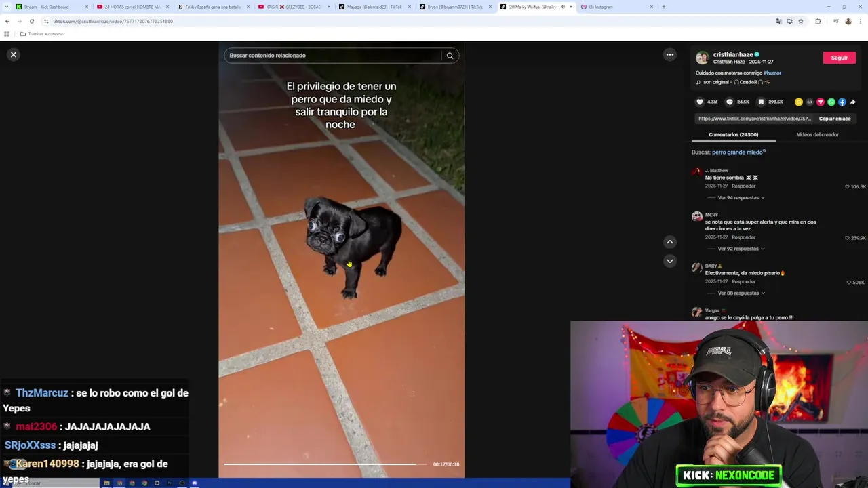Expand 'Ver 88 respuestas' under DARY comment
Screen dimensions: 868x488
[741, 293]
